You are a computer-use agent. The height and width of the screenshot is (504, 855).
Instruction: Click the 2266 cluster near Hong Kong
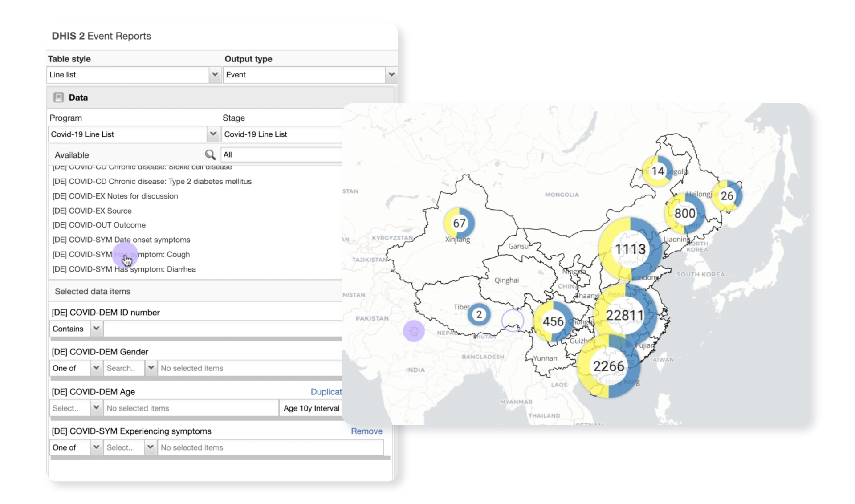coord(608,366)
